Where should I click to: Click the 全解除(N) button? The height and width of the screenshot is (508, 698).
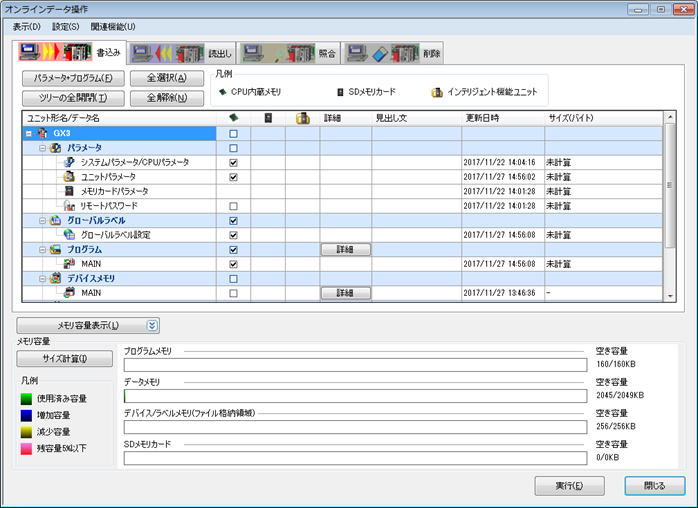pyautogui.click(x=167, y=98)
